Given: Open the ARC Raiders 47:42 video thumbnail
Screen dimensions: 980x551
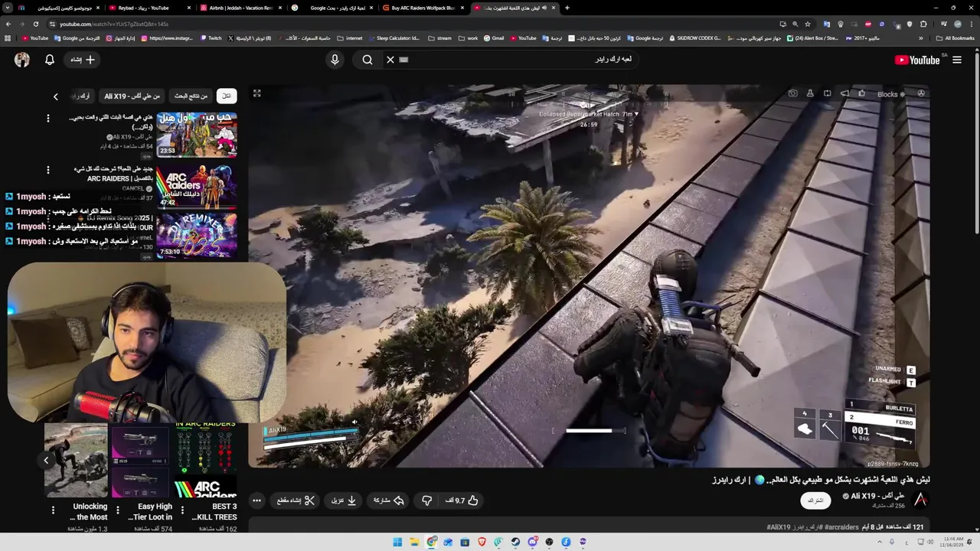Looking at the screenshot, I should click(197, 186).
